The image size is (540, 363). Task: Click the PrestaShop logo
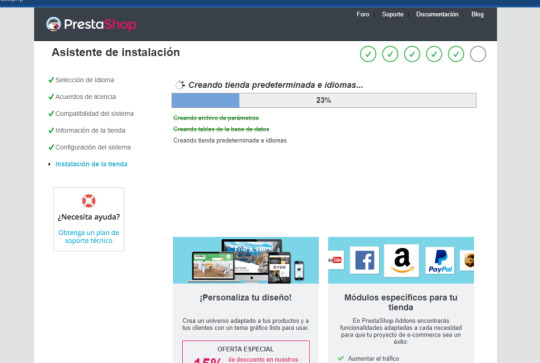[91, 24]
